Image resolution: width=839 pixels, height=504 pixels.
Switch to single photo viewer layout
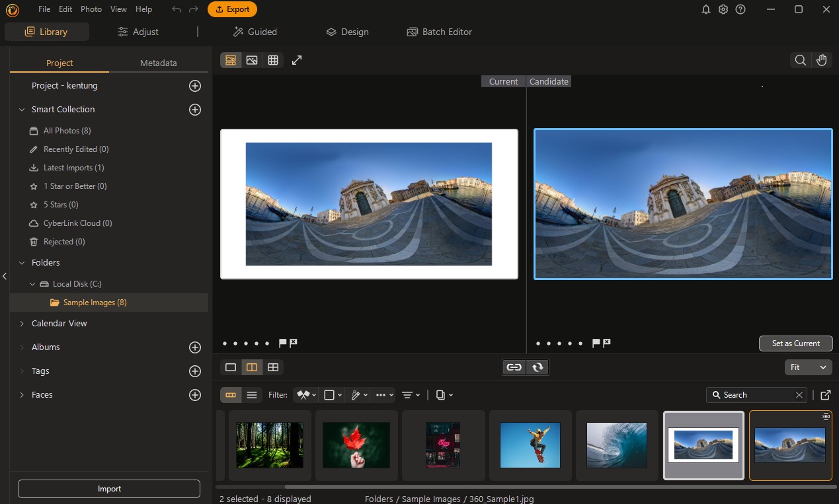tap(231, 367)
